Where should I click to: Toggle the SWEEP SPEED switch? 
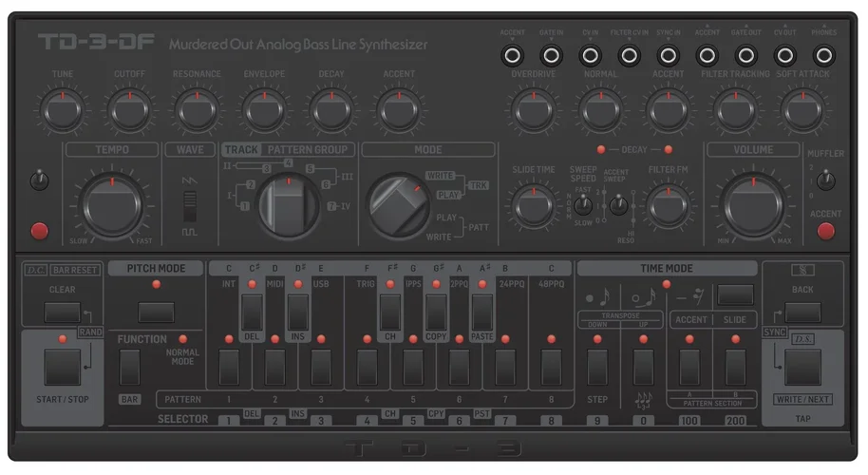click(x=582, y=205)
